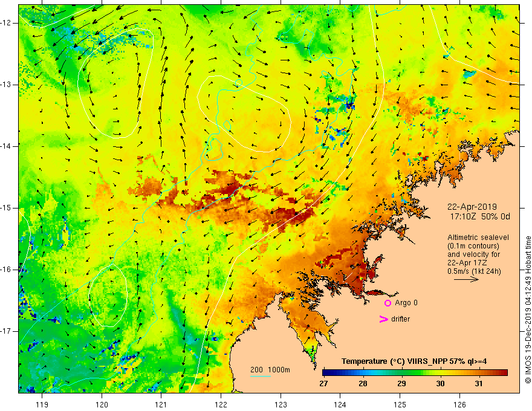This screenshot has width=532, height=411.
Task: Click the longitude axis label '121'
Action: point(161,404)
